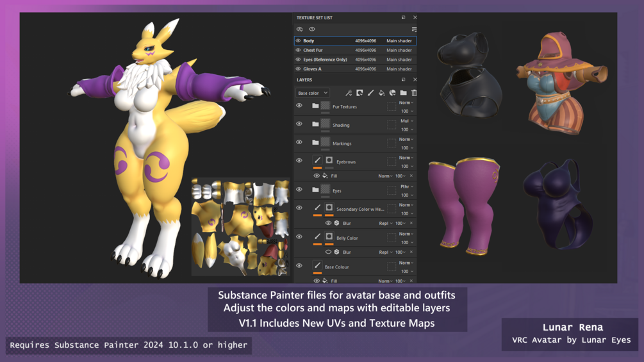Image resolution: width=644 pixels, height=362 pixels.
Task: Click the dark swimsuit outfit preview
Action: (557, 204)
